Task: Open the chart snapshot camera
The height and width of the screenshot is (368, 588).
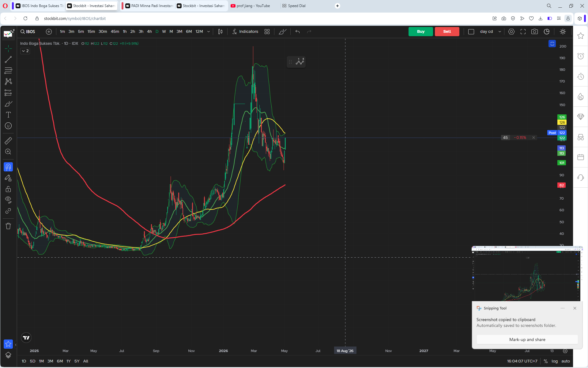Action: [534, 32]
